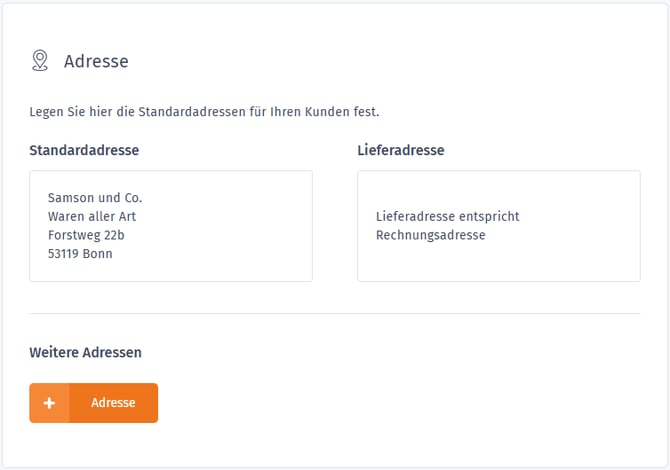Click the postal code line 53119 Bonn
The image size is (670, 470).
(x=80, y=254)
